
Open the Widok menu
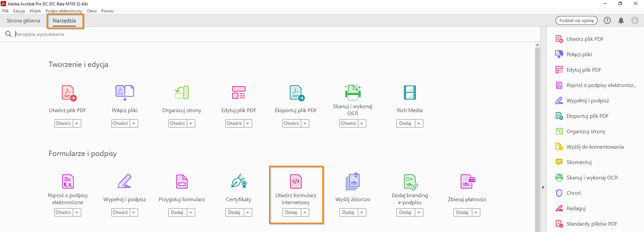(35, 11)
